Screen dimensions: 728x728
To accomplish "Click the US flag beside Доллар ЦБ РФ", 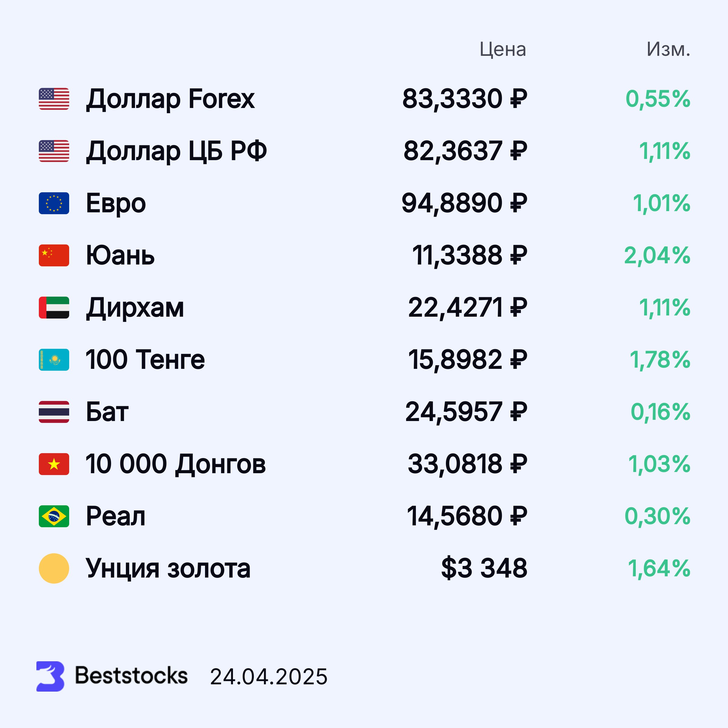I will [x=54, y=151].
